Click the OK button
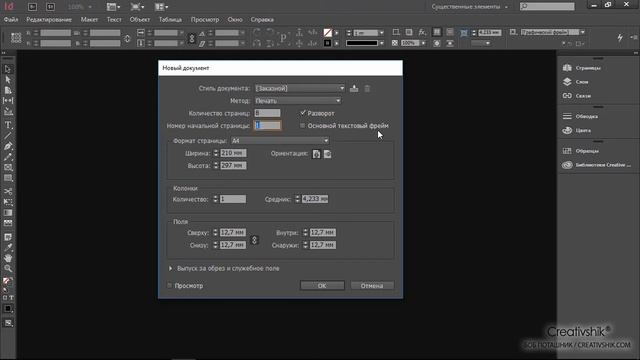Screen dimensions: 640x360 click(x=322, y=285)
